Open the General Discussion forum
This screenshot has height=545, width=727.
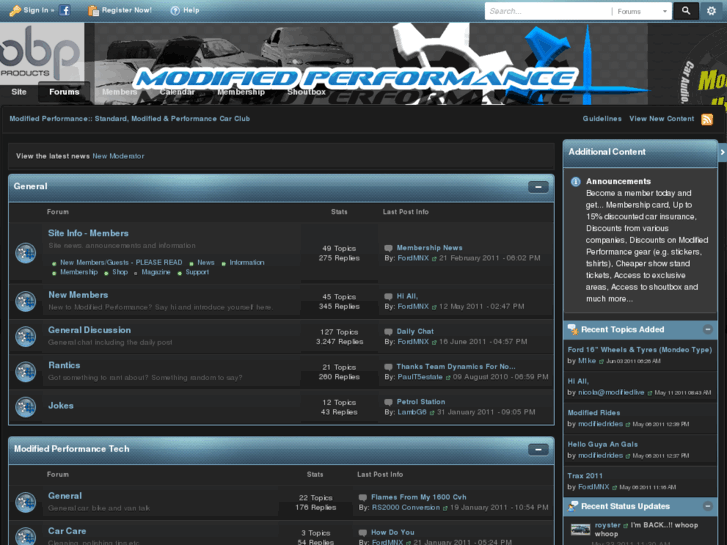coord(89,330)
